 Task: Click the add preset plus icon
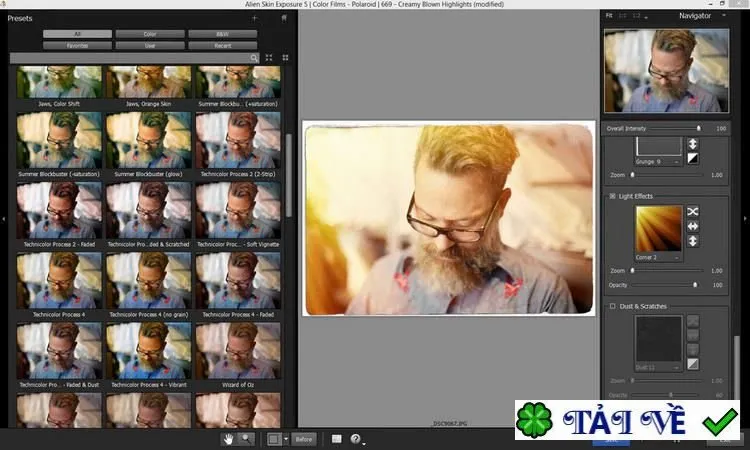point(254,18)
